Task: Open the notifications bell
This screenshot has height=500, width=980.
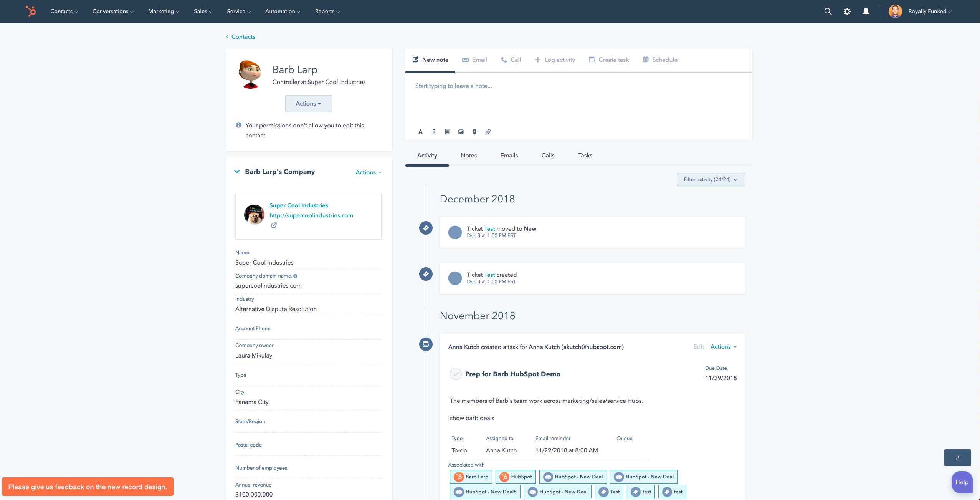Action: [x=866, y=12]
